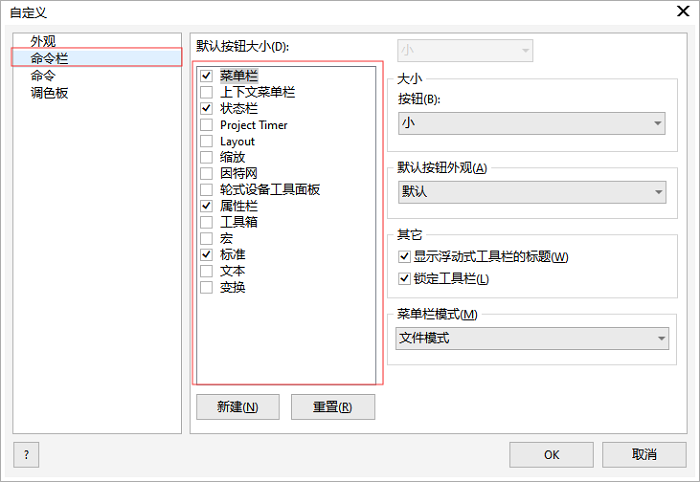This screenshot has width=700, height=482.
Task: Toggle 显示浮动式工具栏的标题 option
Action: tap(404, 257)
